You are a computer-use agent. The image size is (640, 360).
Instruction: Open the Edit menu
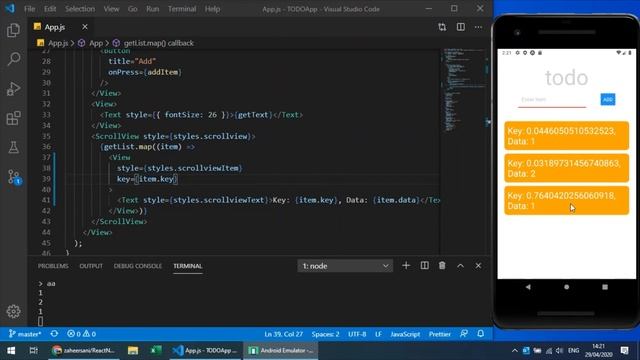point(50,9)
